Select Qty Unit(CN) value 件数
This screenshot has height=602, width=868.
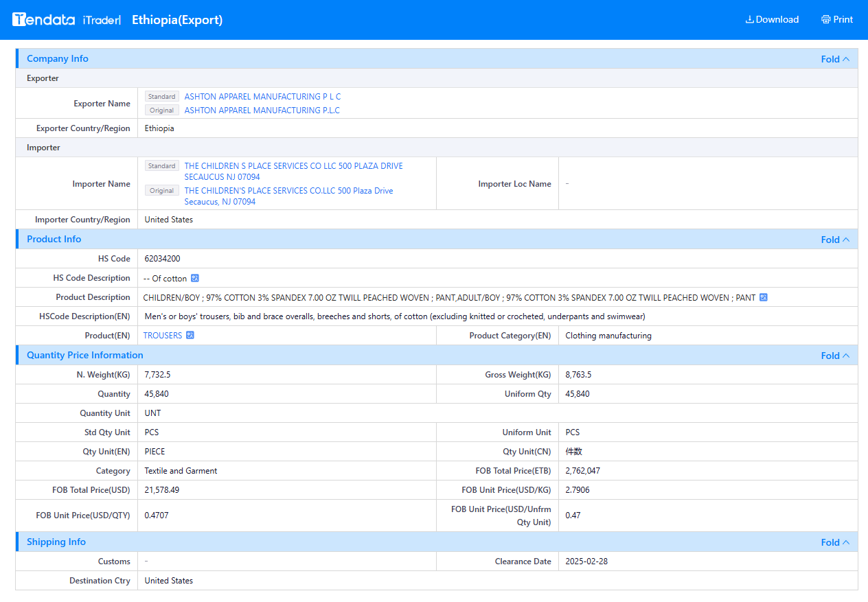573,452
